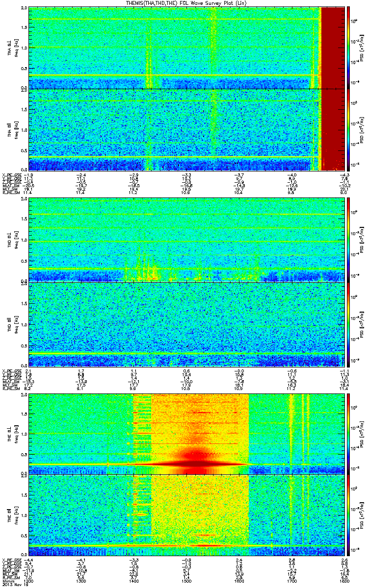This screenshot has height=588, width=368.
Task: Click the R_RE_SM row label under the THD panels
Action: [x=10, y=390]
